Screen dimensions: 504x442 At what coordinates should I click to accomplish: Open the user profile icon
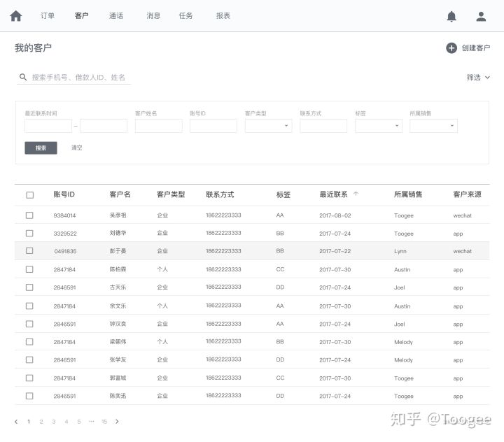(x=481, y=16)
